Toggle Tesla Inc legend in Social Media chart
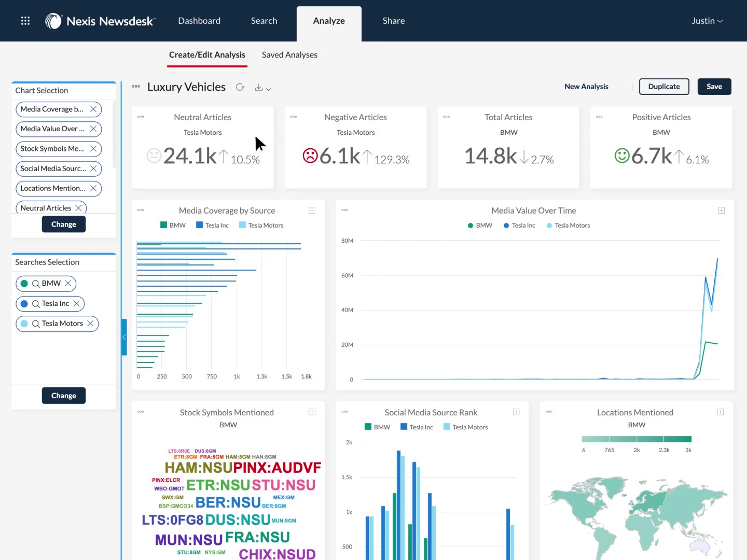The width and height of the screenshot is (747, 560). [x=417, y=427]
